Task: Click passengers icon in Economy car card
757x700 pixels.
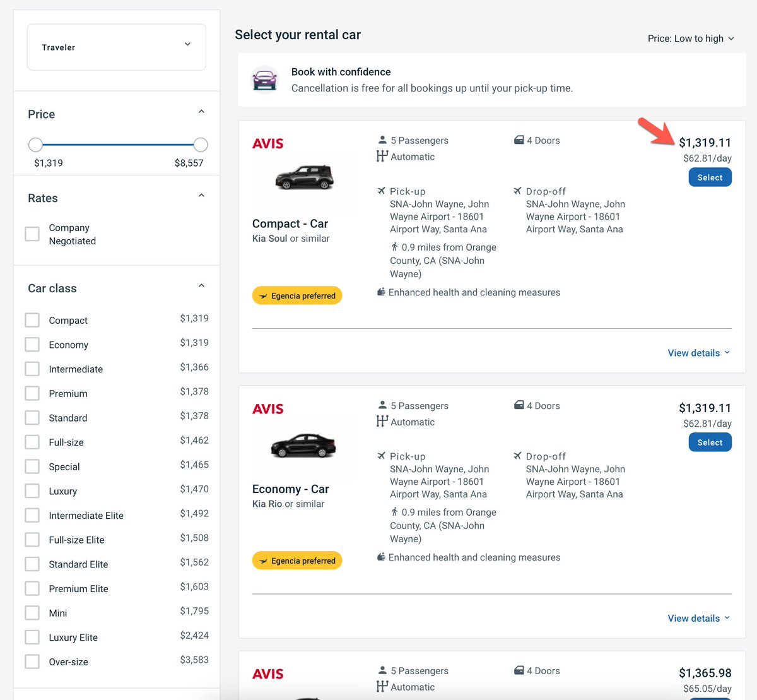Action: click(x=382, y=405)
